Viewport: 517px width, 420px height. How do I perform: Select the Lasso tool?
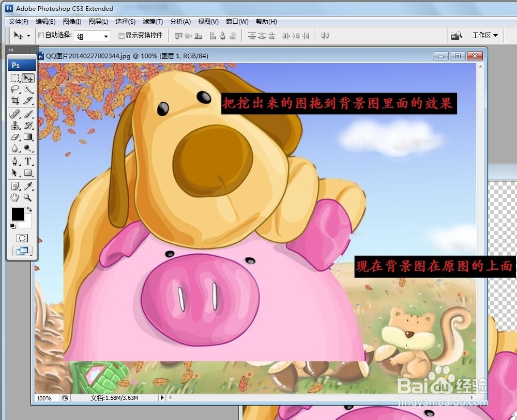coord(15,89)
